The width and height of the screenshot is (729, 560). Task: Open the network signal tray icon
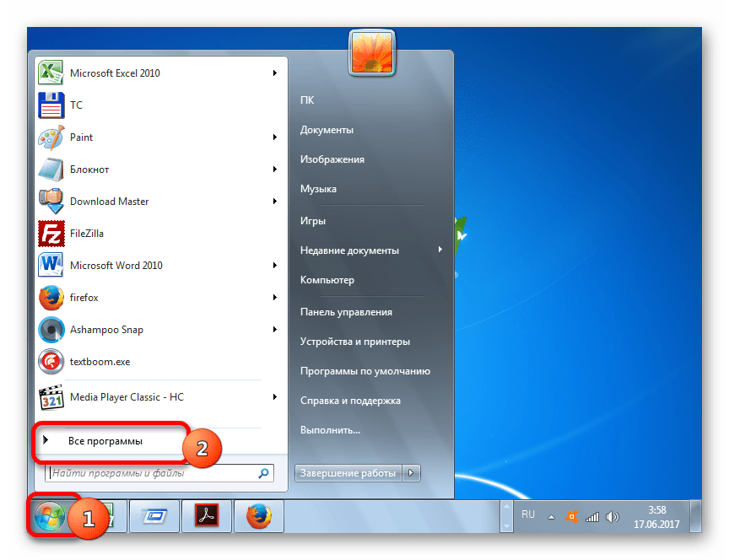(592, 517)
